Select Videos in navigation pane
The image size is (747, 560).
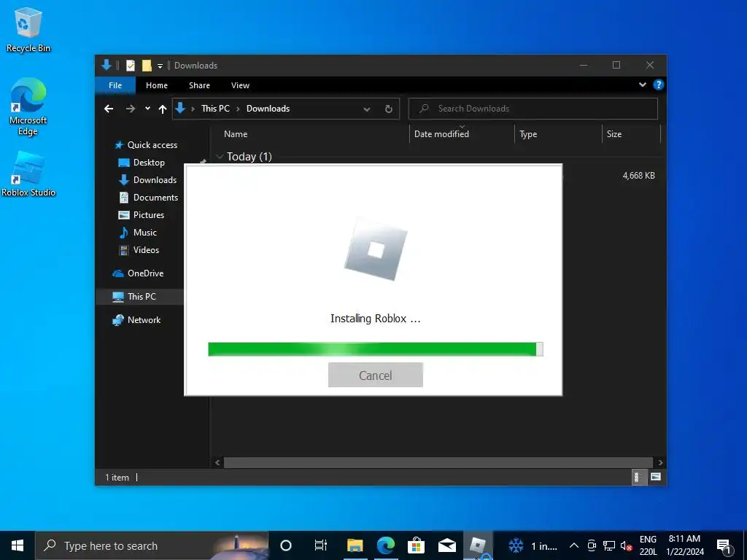[139, 250]
